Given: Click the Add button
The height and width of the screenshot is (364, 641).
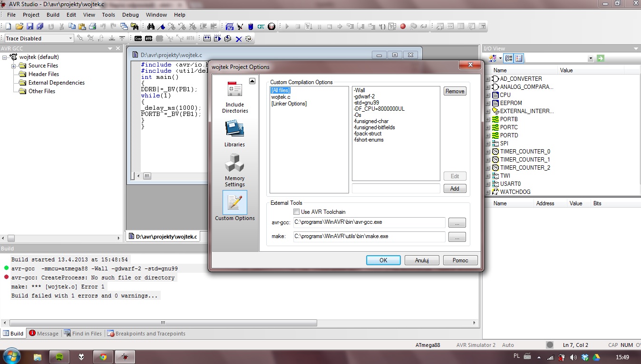Looking at the screenshot, I should tap(455, 189).
